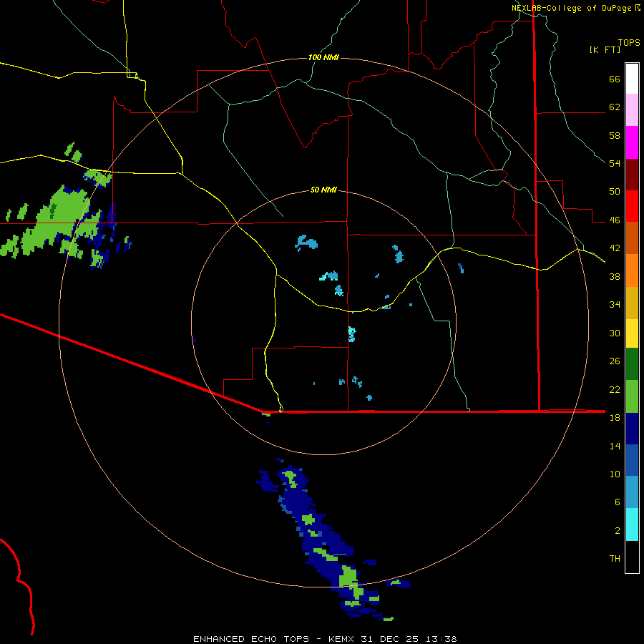Click the medium blue 10-14 kft legend swatch
This screenshot has height=644, width=644.
632,460
